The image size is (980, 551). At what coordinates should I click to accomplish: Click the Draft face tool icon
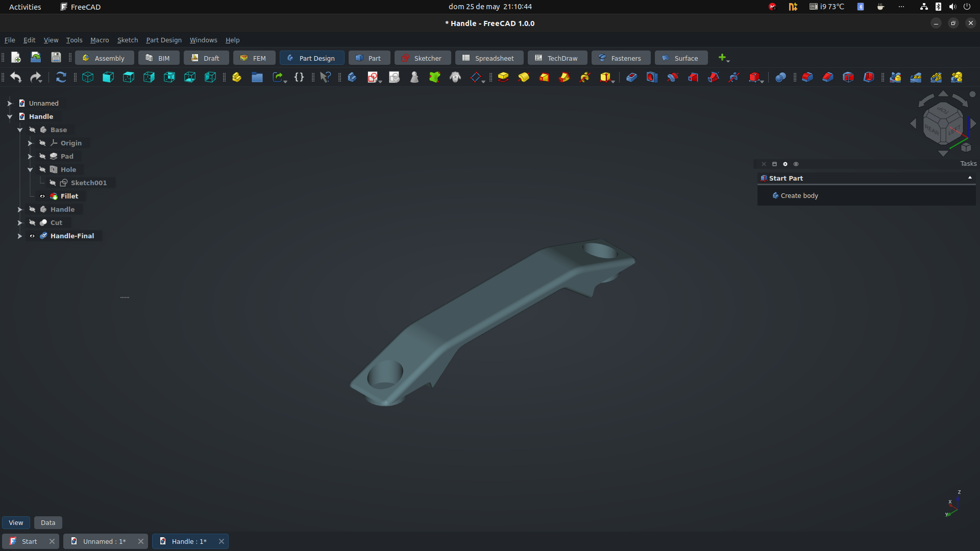point(848,77)
